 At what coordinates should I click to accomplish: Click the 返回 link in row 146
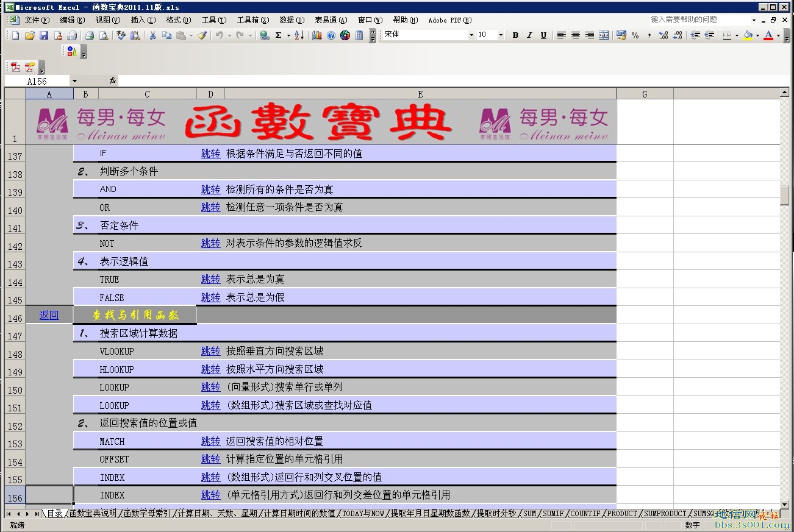tap(49, 315)
